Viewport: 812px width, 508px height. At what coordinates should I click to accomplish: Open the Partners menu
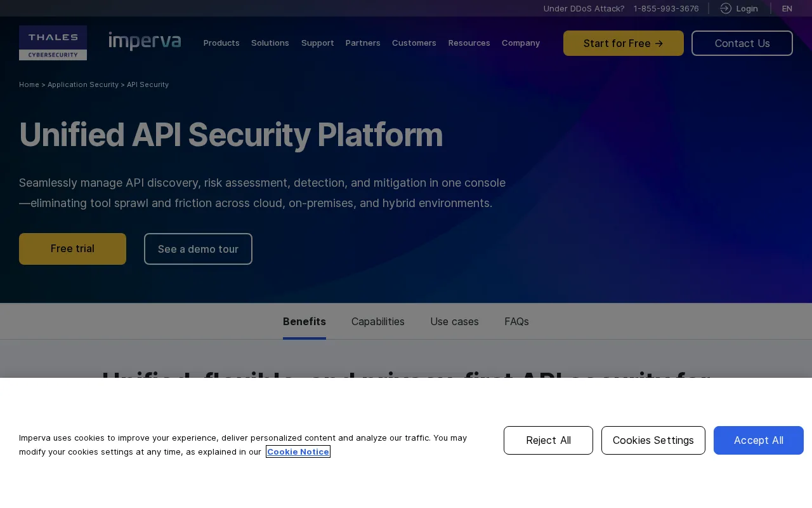(x=363, y=43)
